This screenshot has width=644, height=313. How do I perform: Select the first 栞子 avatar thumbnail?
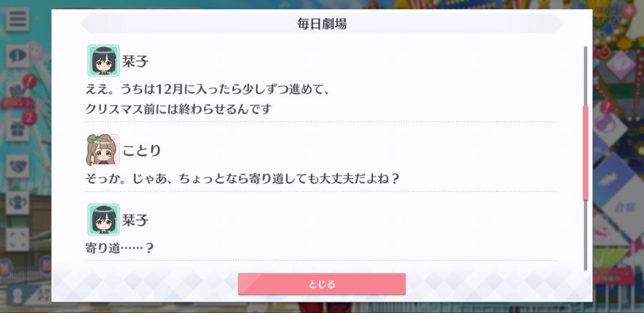(104, 61)
